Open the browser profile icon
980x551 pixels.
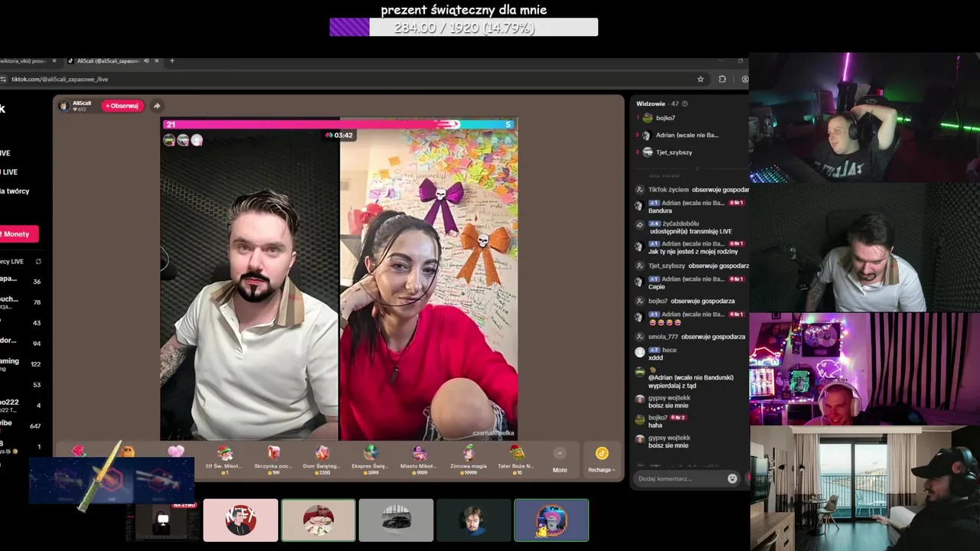click(x=745, y=79)
